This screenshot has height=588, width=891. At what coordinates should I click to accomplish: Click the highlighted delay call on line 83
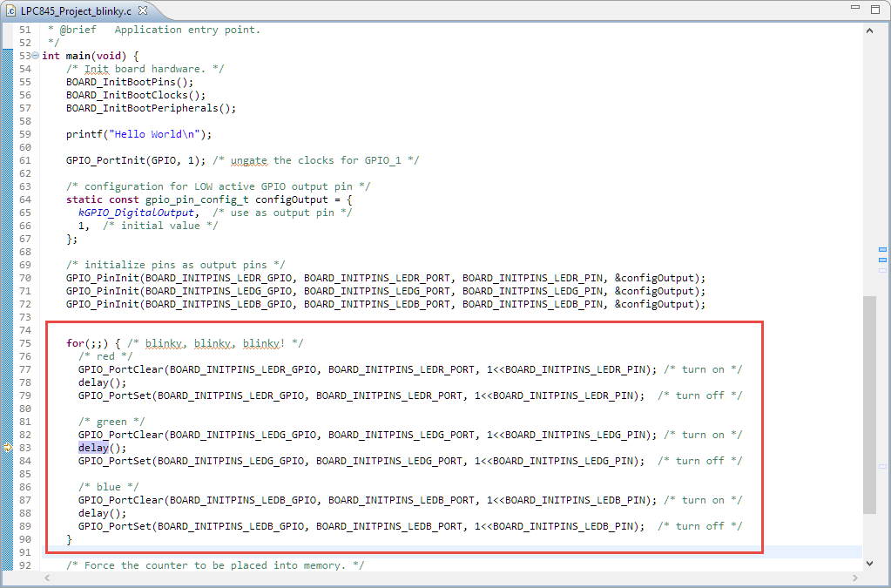[x=92, y=448]
